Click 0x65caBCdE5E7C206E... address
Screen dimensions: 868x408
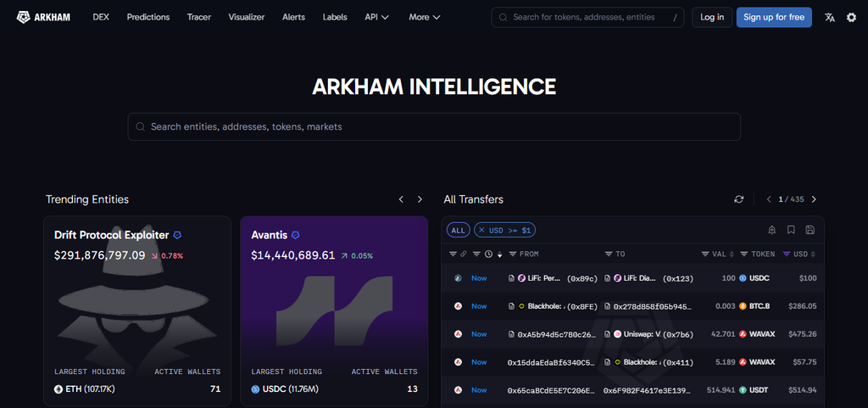pos(551,389)
